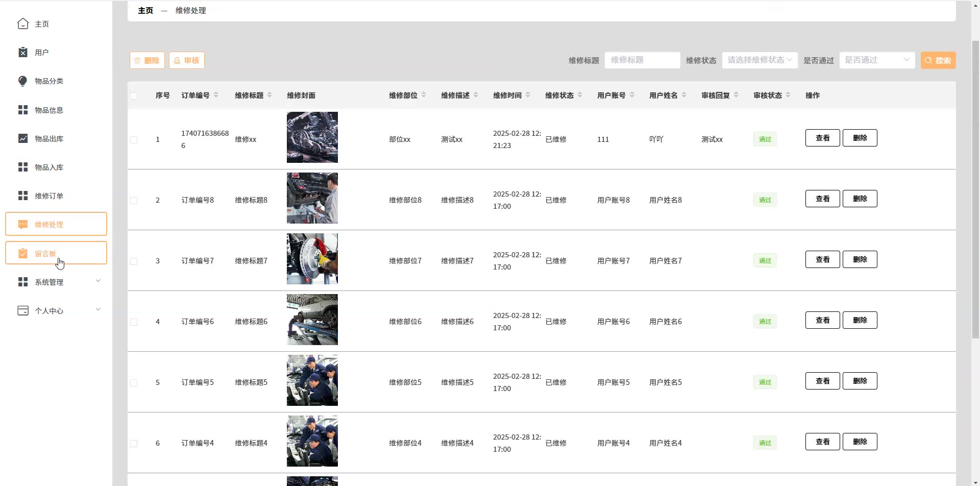
Task: Sort by 审核回复 column arrows
Action: pyautogui.click(x=736, y=95)
